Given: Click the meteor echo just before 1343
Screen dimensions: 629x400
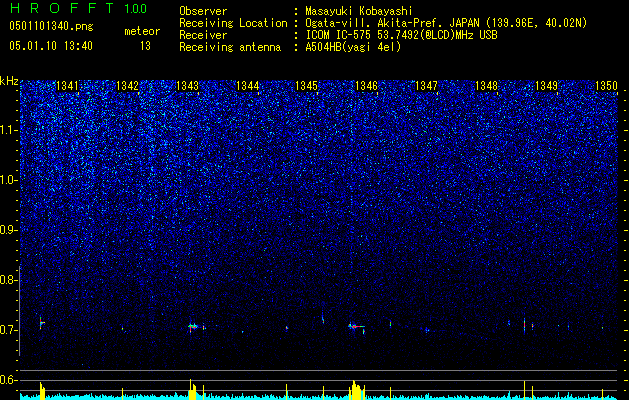Looking at the screenshot, I should (193, 327).
